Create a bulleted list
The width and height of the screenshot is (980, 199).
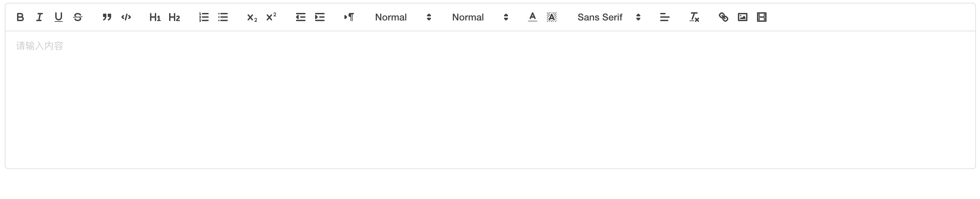point(223,17)
